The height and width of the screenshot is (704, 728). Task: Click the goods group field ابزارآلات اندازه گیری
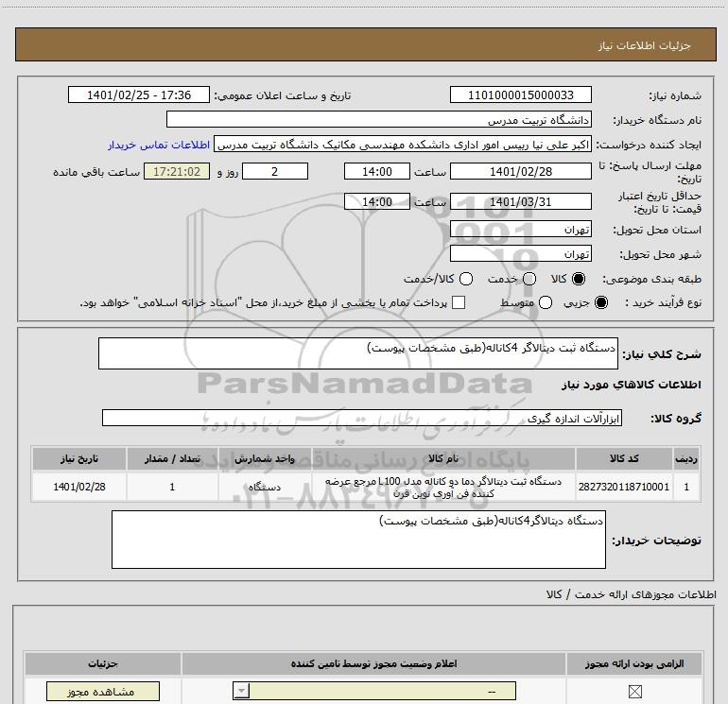tap(362, 418)
